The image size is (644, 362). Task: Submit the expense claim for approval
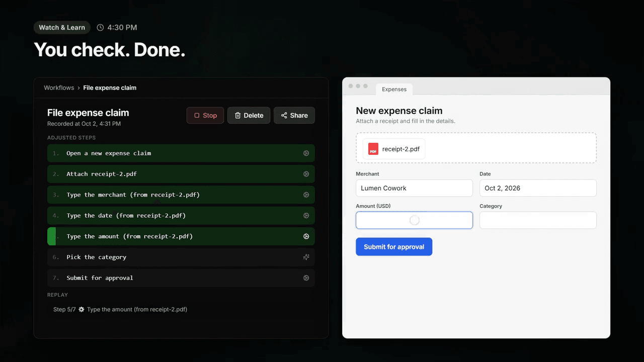394,247
